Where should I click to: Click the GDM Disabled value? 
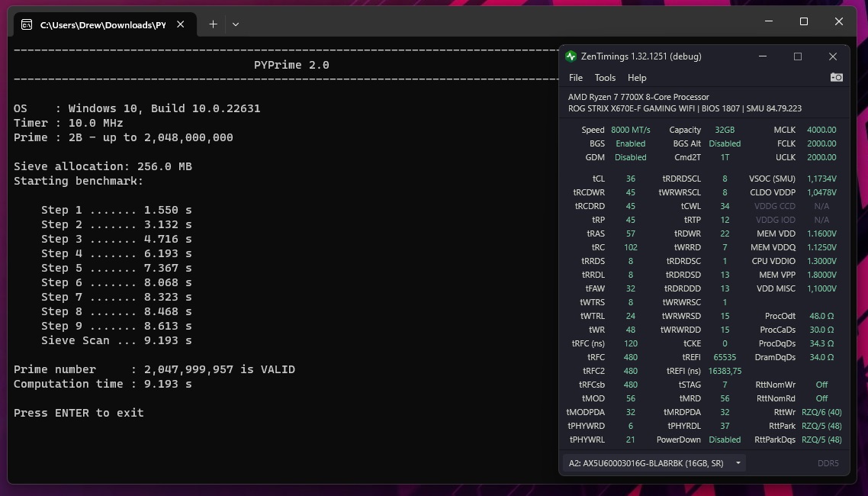coord(631,157)
